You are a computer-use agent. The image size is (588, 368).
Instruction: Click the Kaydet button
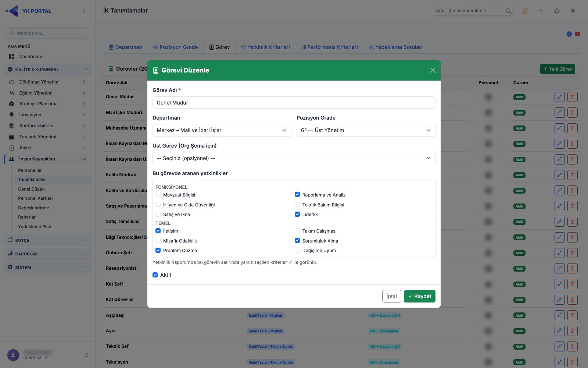click(419, 296)
